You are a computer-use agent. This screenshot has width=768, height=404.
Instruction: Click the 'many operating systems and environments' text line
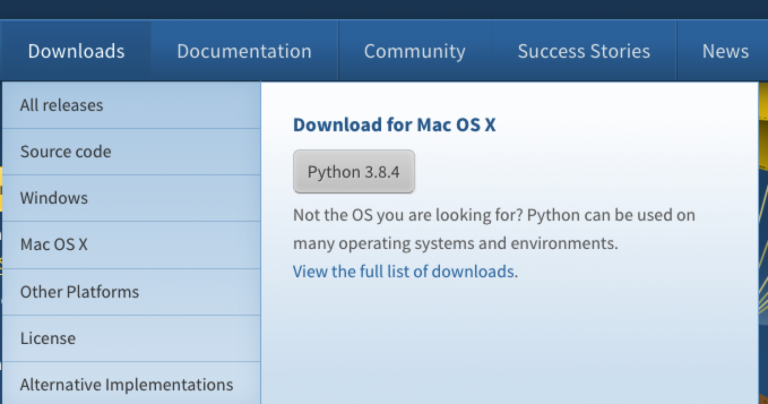(x=455, y=243)
